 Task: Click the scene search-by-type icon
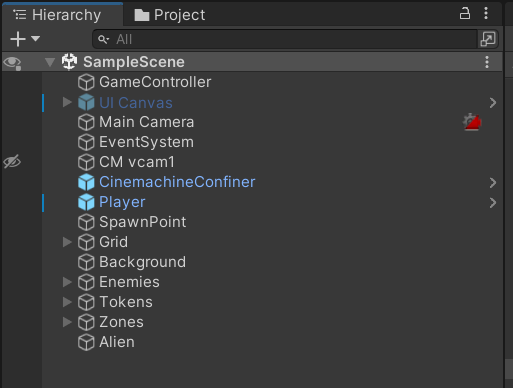[488, 39]
